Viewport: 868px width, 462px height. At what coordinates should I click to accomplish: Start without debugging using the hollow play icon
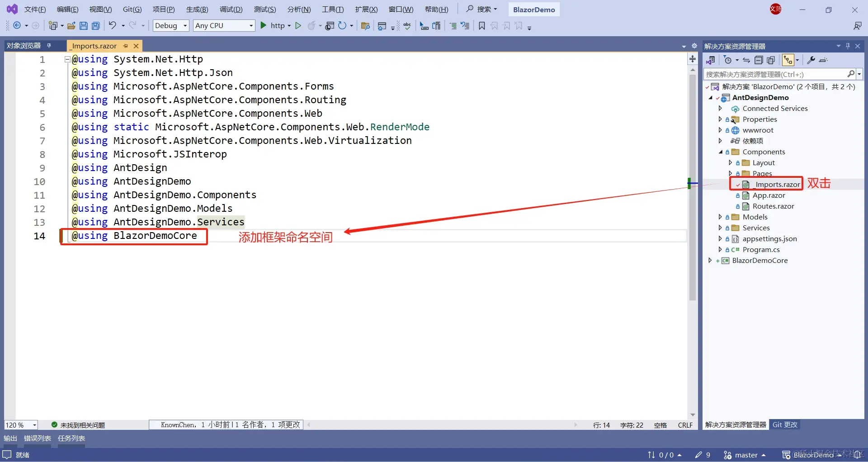(x=298, y=26)
